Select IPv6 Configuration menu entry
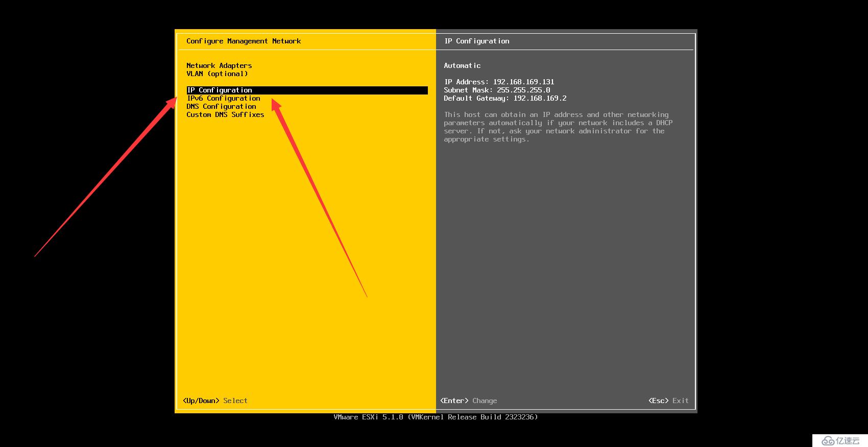The width and height of the screenshot is (868, 447). (223, 98)
